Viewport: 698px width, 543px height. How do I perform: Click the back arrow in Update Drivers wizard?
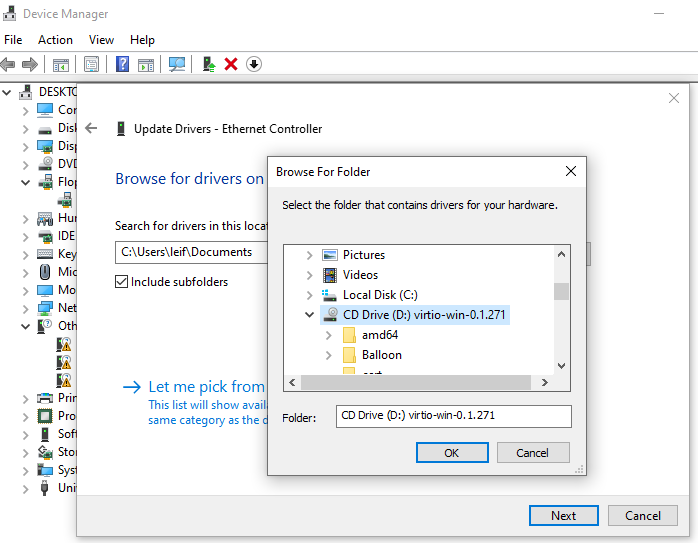tap(91, 128)
